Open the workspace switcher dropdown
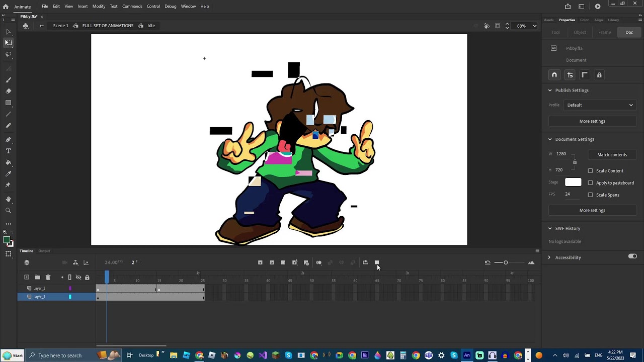 pos(582,7)
